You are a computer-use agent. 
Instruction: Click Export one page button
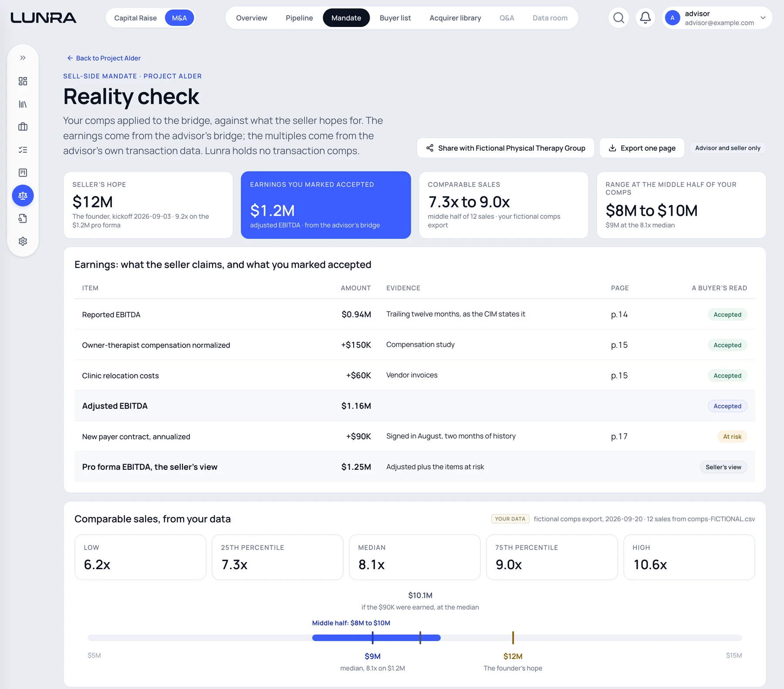[x=642, y=148]
